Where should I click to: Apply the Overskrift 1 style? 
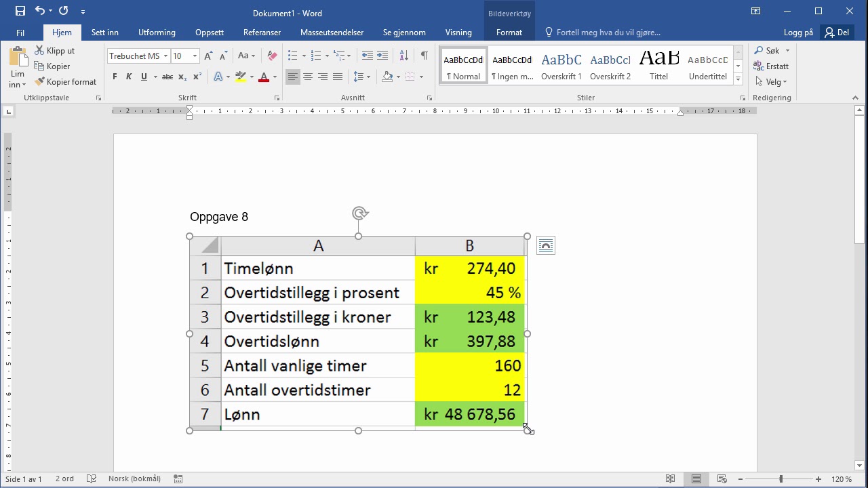[x=561, y=66]
